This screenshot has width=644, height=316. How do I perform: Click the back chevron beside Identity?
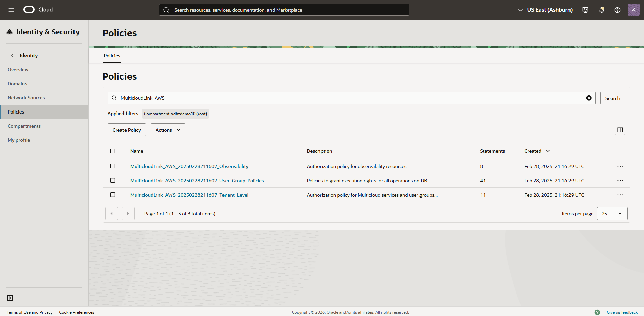pos(12,55)
